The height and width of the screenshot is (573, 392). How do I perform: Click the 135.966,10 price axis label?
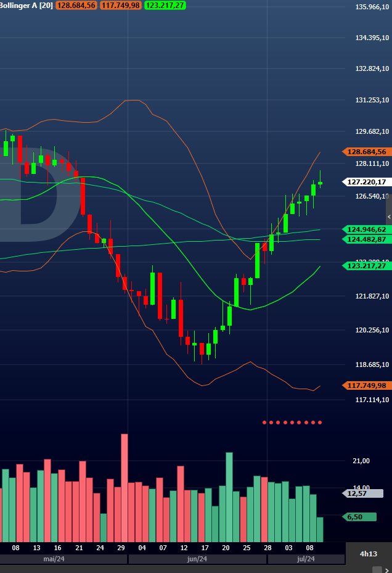[x=372, y=7]
